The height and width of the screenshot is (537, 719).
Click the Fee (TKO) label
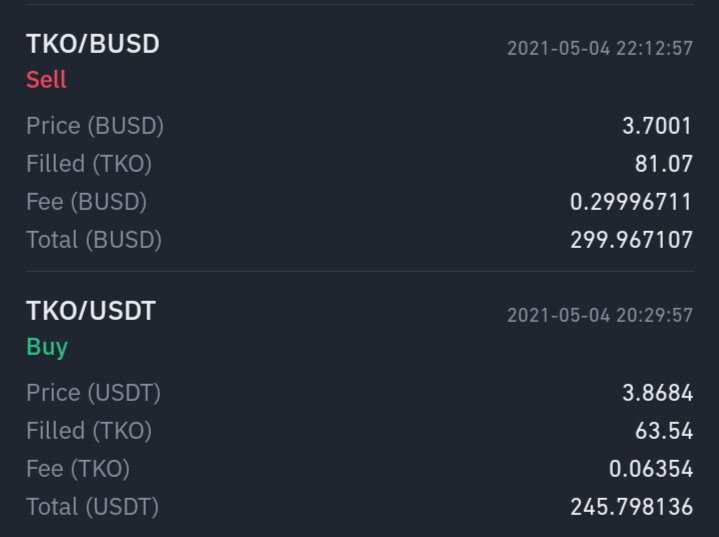(x=78, y=469)
